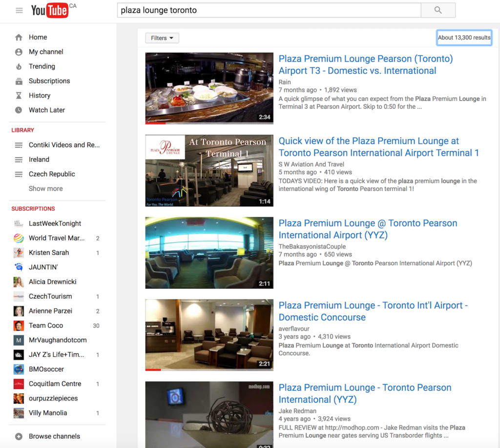This screenshot has width=500, height=448.
Task: Click the History hourglass icon
Action: point(19,96)
